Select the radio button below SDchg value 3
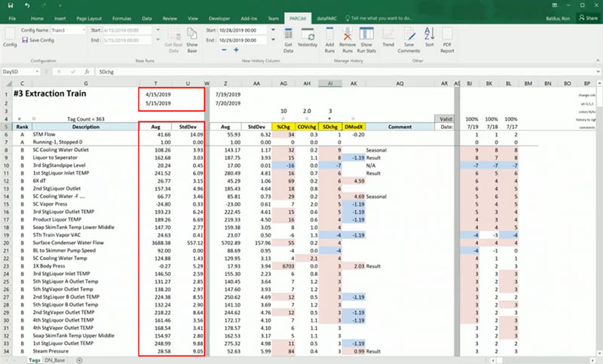The height and width of the screenshot is (364, 603). [330, 119]
